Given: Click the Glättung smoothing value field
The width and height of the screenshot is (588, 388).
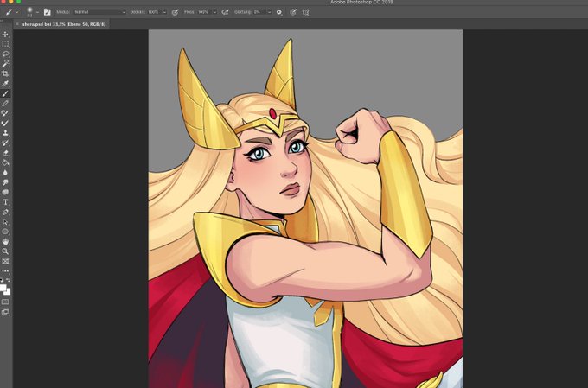Looking at the screenshot, I should pyautogui.click(x=260, y=12).
